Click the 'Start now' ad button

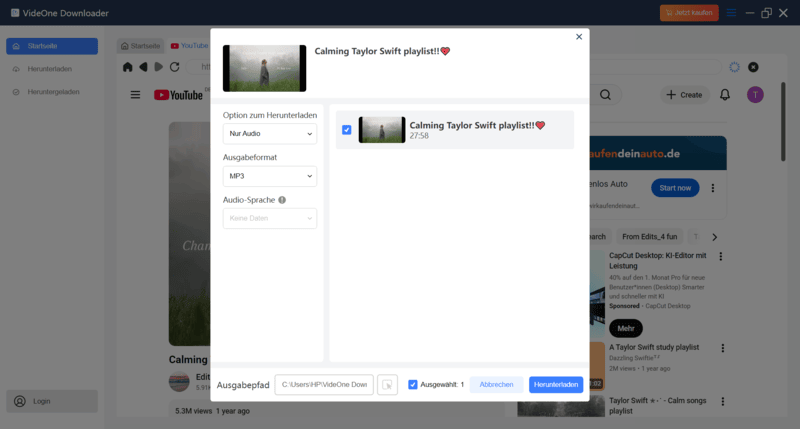[675, 188]
